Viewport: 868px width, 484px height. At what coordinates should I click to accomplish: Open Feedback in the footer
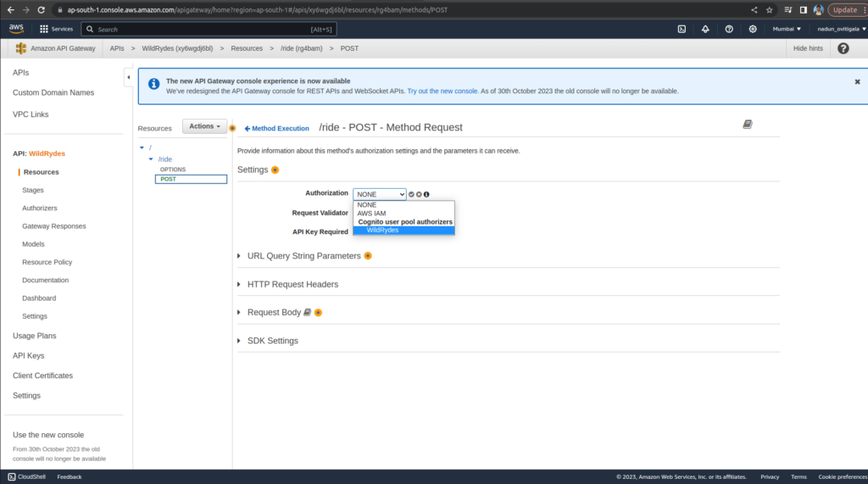pyautogui.click(x=70, y=477)
